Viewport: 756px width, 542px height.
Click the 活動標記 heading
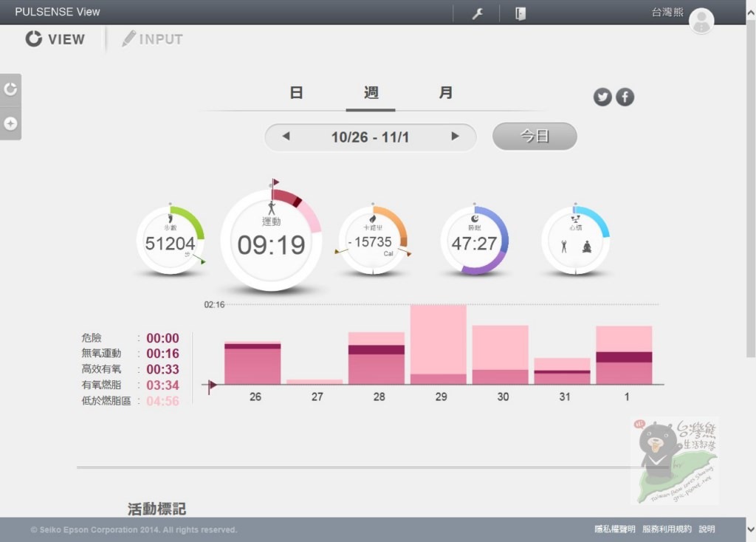157,509
